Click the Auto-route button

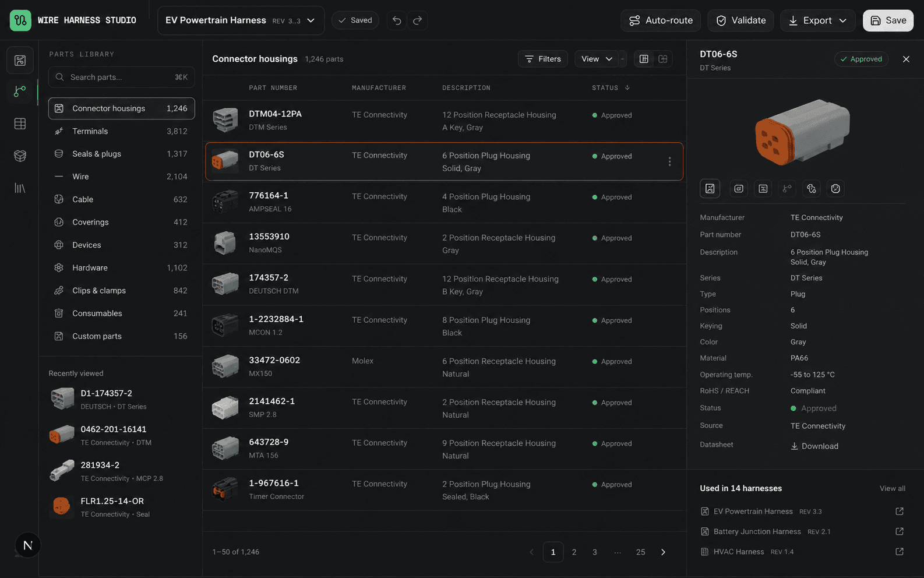pyautogui.click(x=661, y=20)
